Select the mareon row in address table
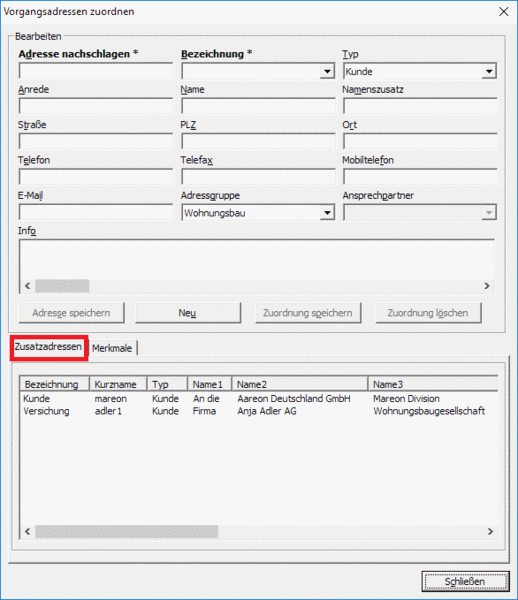This screenshot has width=518, height=600. click(259, 399)
